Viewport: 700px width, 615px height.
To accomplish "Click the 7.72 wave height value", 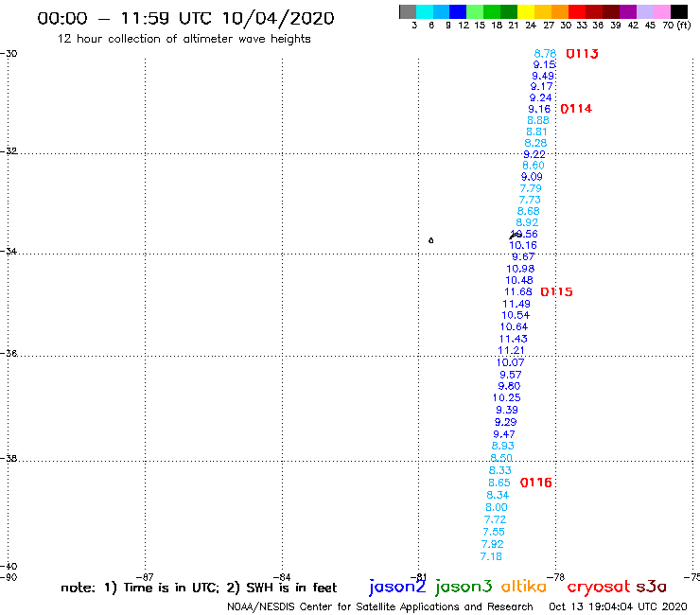I will [x=495, y=520].
